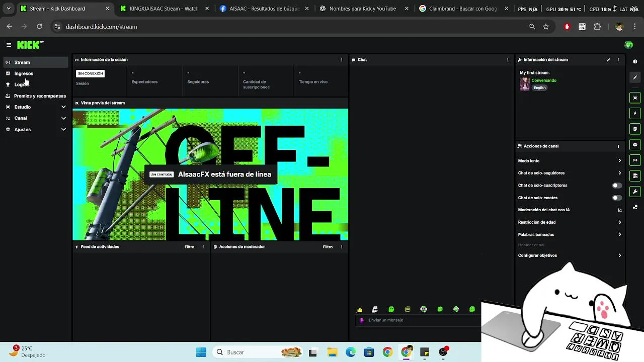Open Moderación del chat con IA external link

[620, 210]
